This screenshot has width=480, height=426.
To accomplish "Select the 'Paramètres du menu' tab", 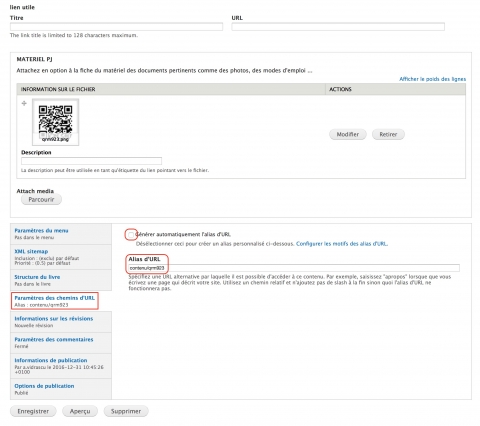I will point(41,230).
